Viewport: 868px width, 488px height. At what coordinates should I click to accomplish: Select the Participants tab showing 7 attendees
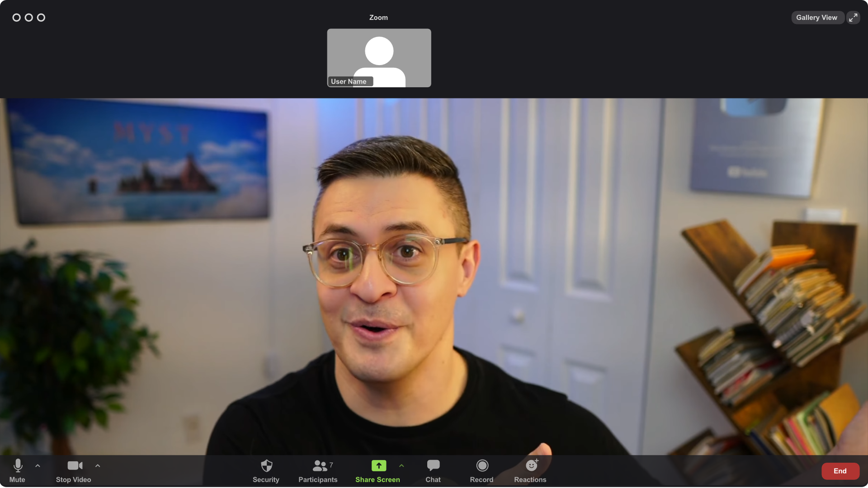(318, 471)
